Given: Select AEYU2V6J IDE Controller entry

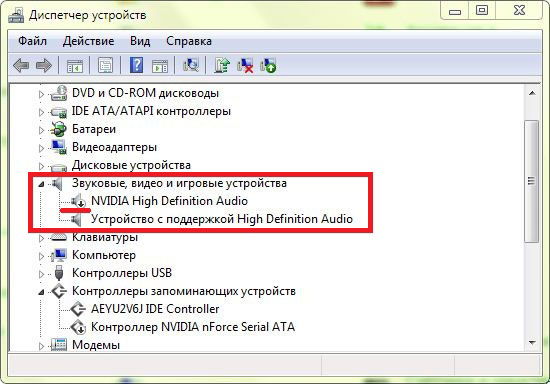Looking at the screenshot, I should pos(155,309).
